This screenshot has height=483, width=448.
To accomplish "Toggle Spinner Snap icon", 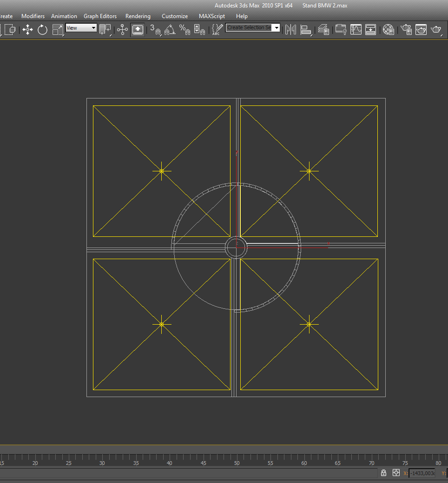I will tap(199, 30).
